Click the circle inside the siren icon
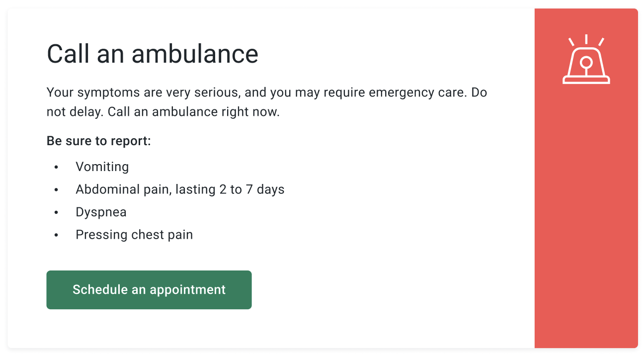Screen dimensions: 644x355 [586, 63]
